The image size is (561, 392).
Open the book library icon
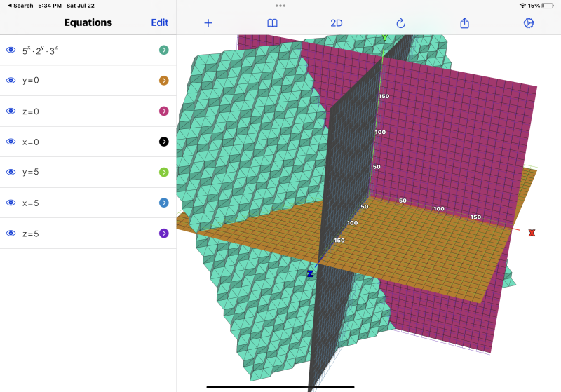point(273,23)
